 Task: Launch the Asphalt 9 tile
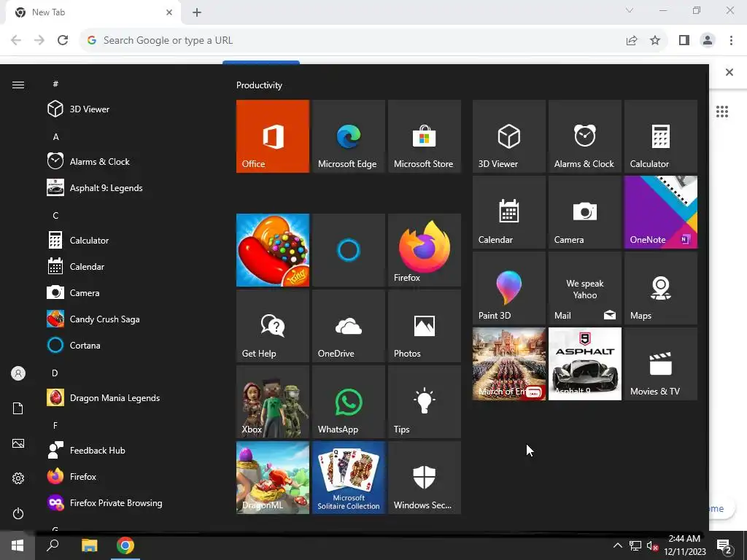(584, 364)
